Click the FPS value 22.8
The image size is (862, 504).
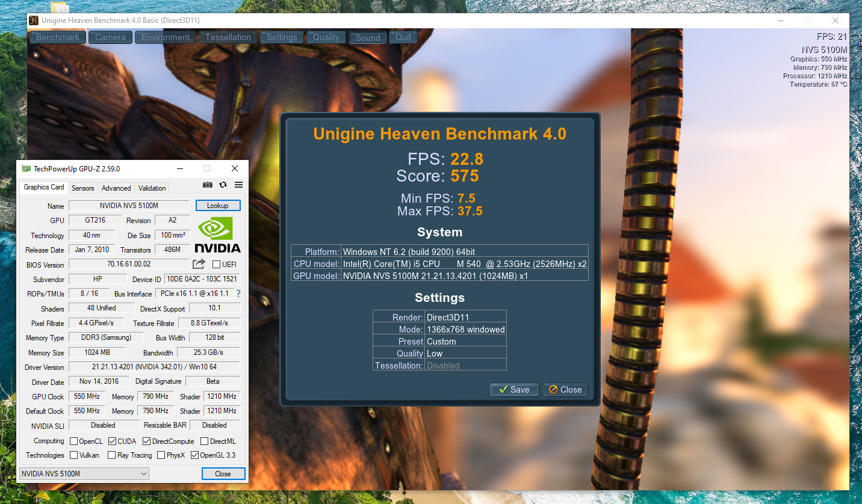click(467, 159)
